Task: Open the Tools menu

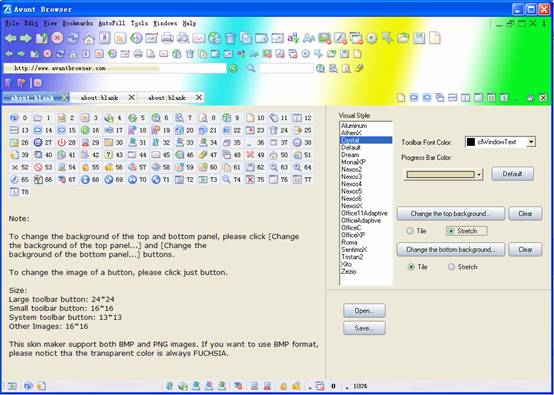Action: click(x=139, y=24)
